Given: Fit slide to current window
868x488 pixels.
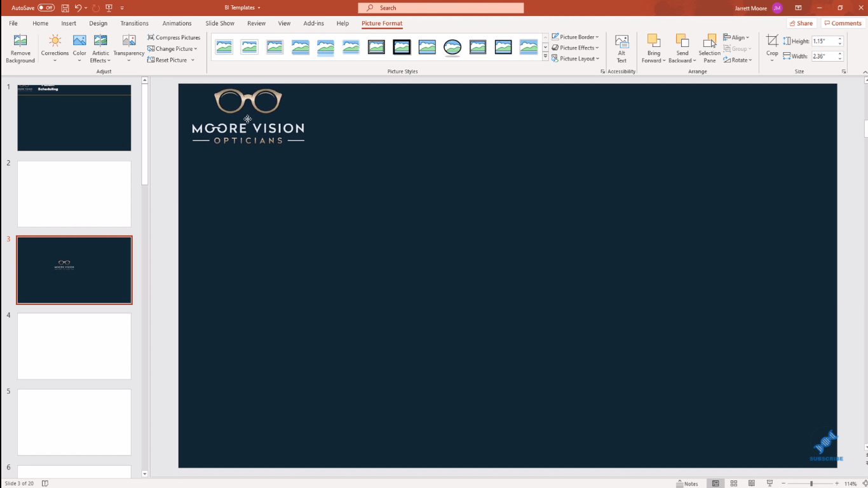Looking at the screenshot, I should click(x=865, y=484).
